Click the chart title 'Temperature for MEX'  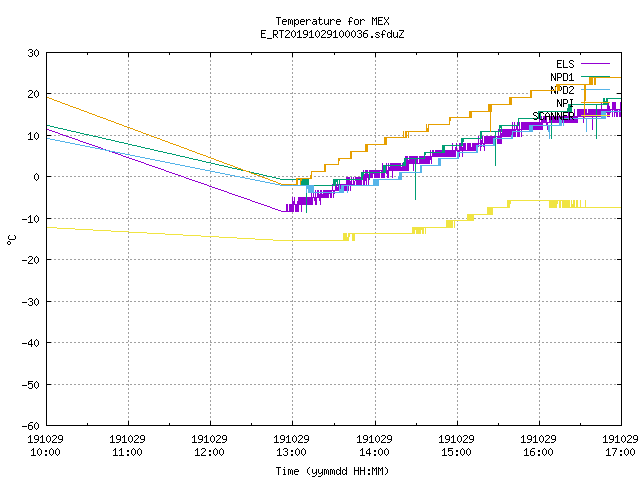click(332, 21)
